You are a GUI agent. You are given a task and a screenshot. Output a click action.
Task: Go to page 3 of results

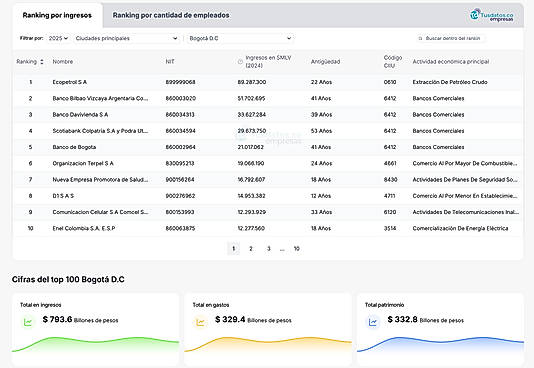pyautogui.click(x=269, y=249)
